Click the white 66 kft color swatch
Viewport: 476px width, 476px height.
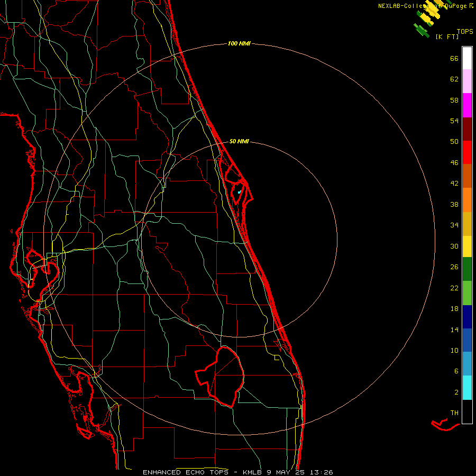click(467, 58)
